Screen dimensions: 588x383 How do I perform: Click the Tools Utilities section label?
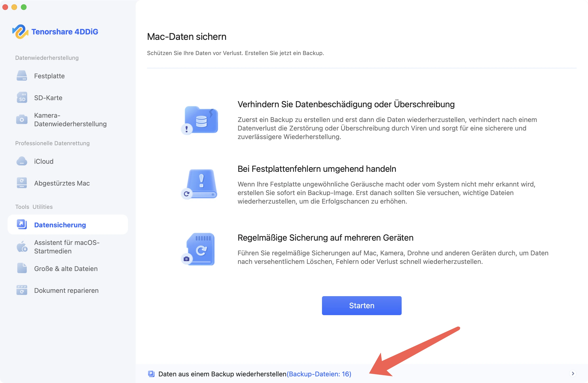click(34, 206)
